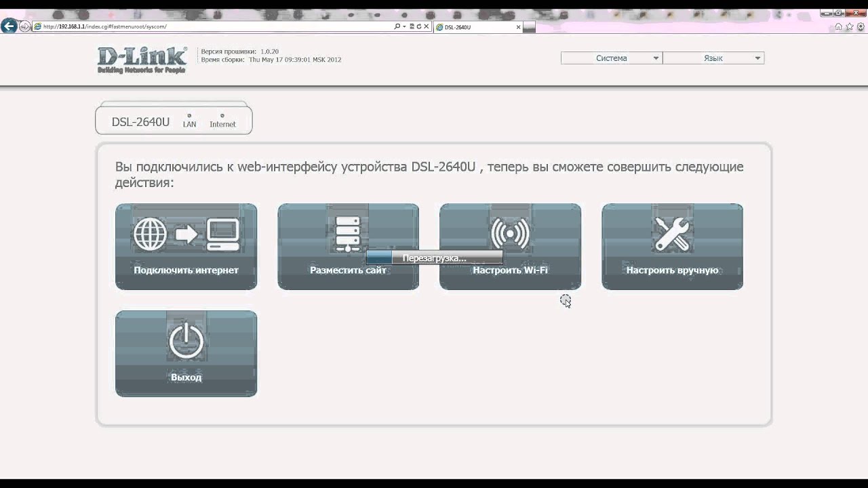The image size is (868, 488).
Task: Open the browser Home icon
Action: tap(839, 26)
